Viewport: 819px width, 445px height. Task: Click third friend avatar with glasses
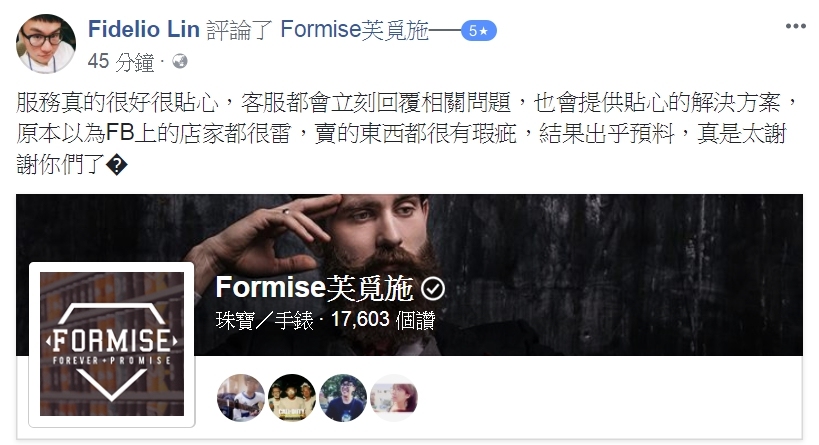click(x=343, y=397)
